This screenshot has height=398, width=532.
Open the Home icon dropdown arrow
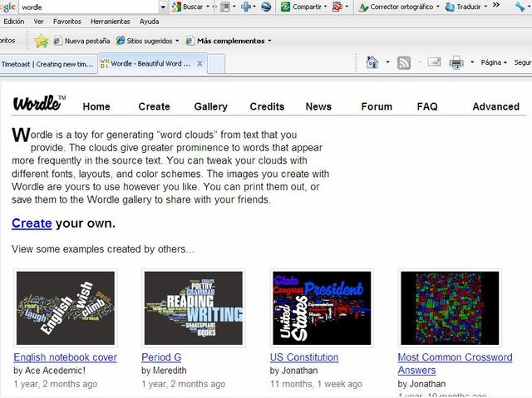[x=387, y=62]
